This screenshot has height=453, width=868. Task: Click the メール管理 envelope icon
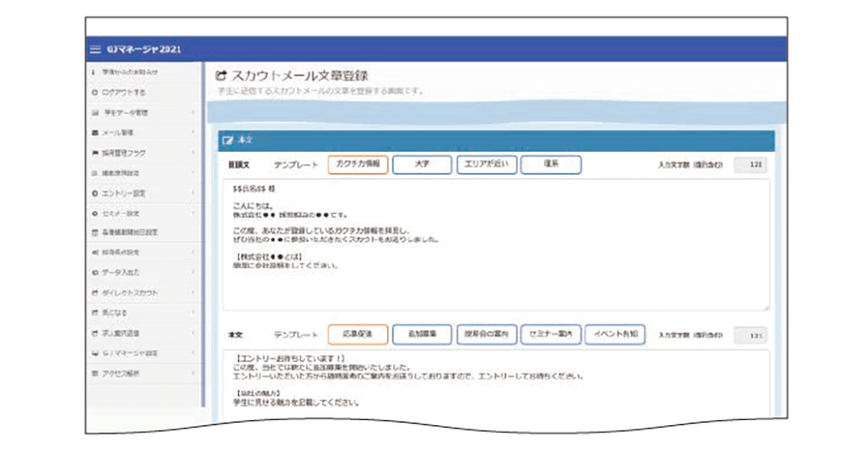point(94,133)
